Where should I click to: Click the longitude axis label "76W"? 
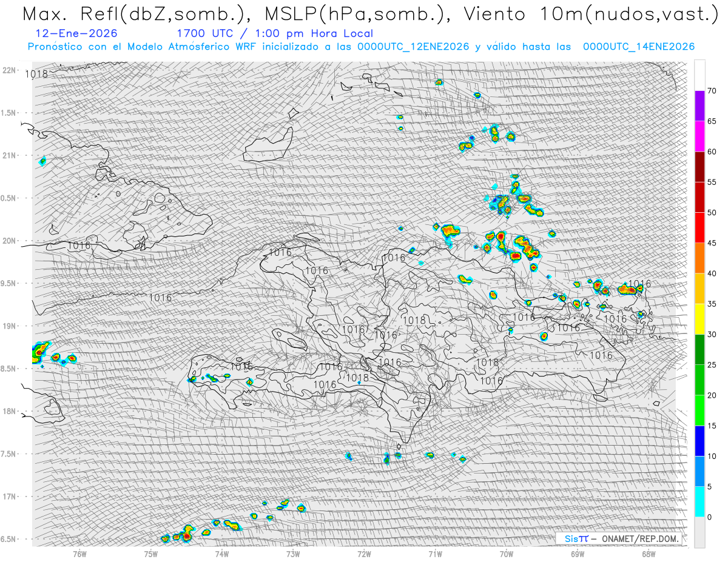point(79,553)
